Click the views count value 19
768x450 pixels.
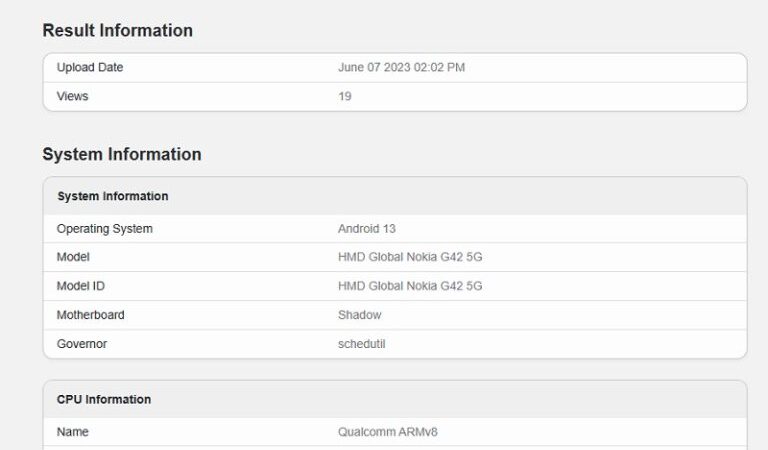[345, 97]
